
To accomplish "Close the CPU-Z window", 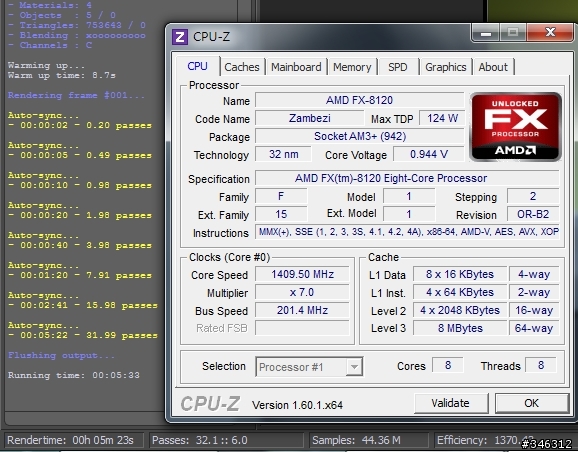I will 550,33.
